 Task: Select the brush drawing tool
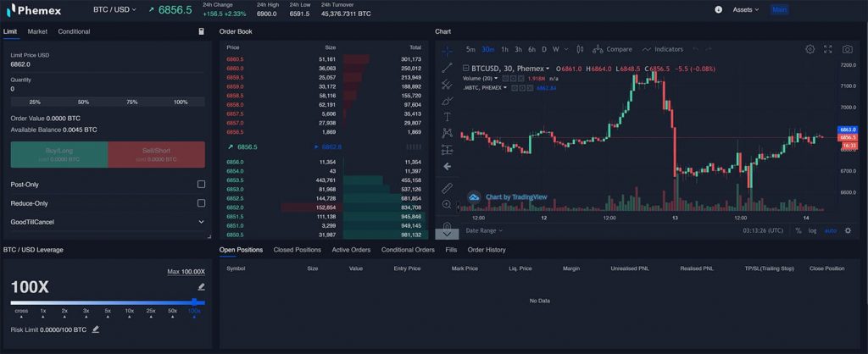point(448,101)
